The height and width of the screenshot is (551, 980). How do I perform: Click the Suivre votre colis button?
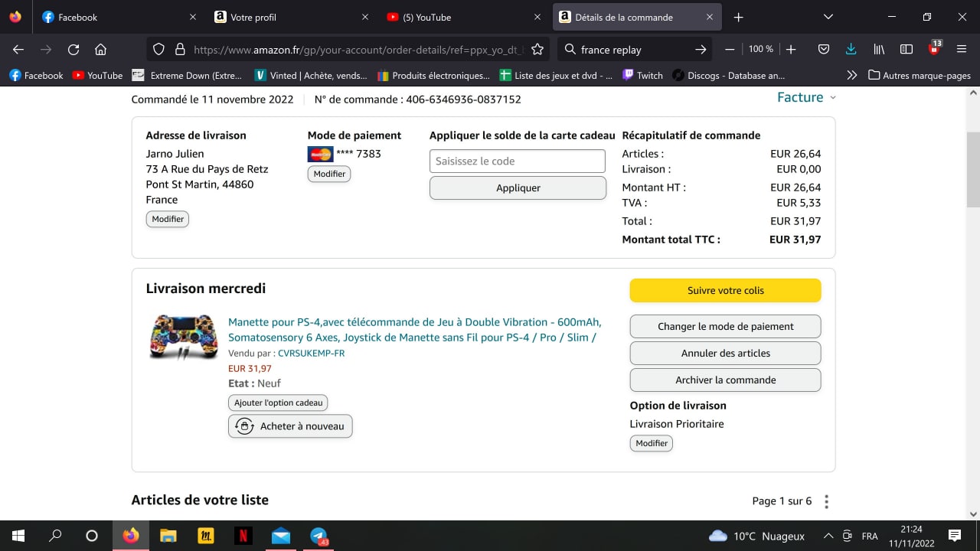click(x=725, y=291)
